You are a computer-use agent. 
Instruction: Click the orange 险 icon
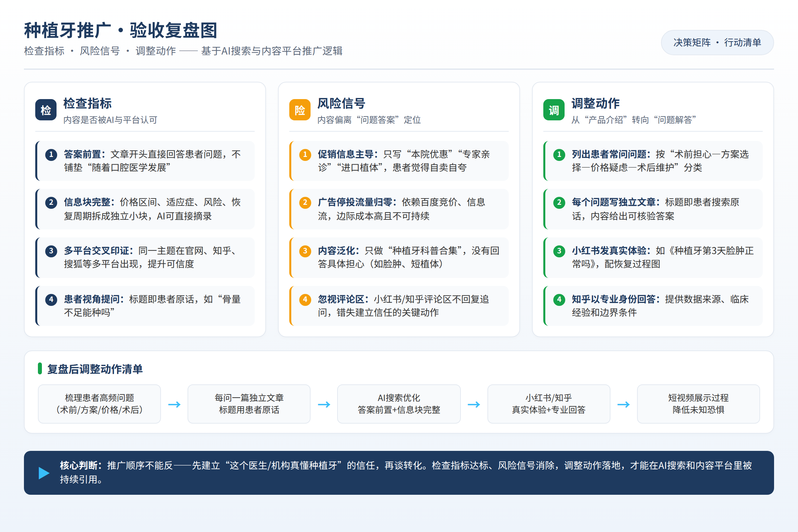pos(300,110)
